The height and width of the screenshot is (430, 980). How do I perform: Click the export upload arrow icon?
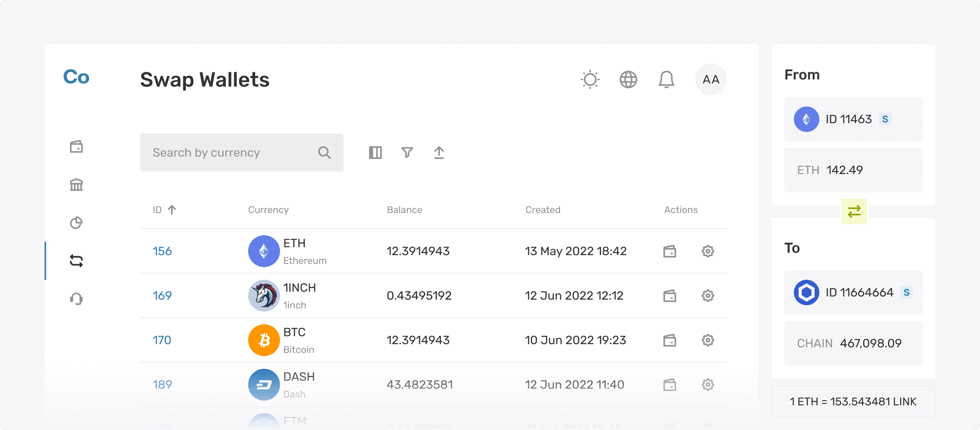(x=439, y=153)
